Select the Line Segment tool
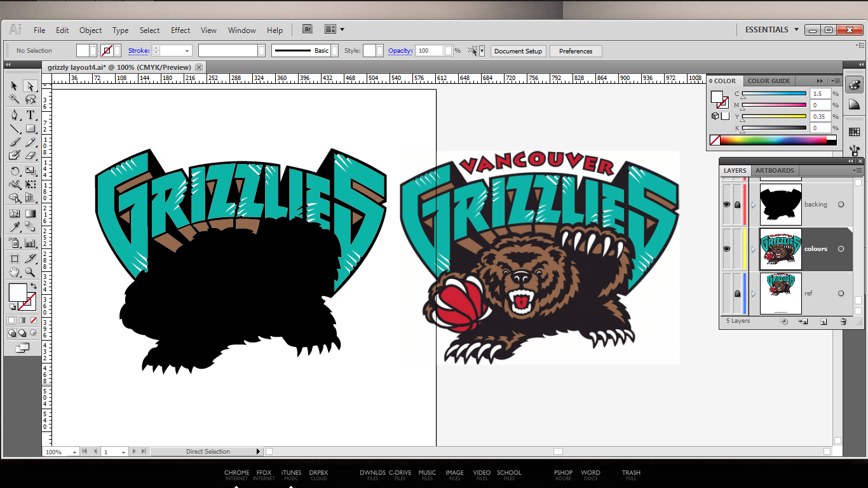Image resolution: width=868 pixels, height=488 pixels. click(x=14, y=128)
